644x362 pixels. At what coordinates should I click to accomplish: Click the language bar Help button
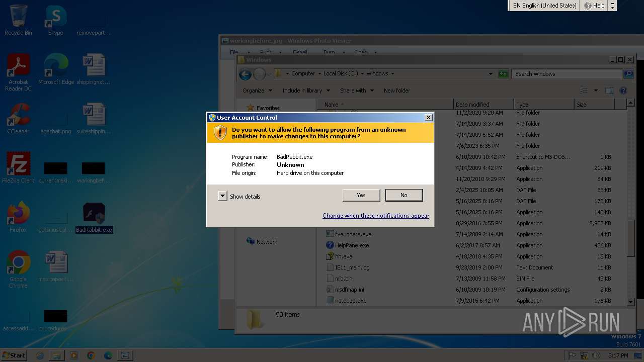point(594,6)
